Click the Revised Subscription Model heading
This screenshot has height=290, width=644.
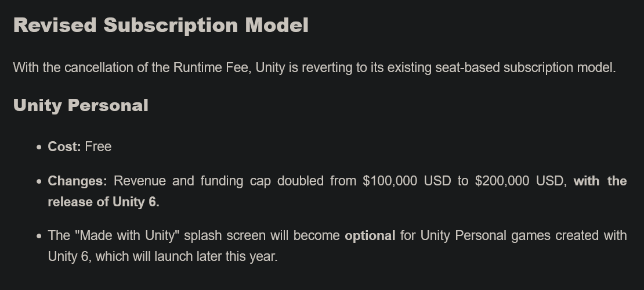pos(161,25)
